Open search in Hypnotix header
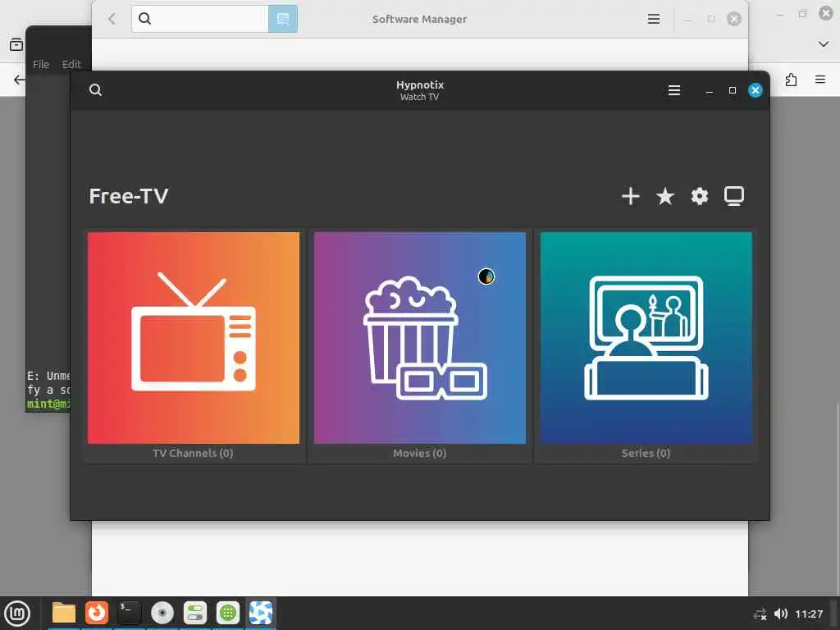840x630 pixels. (x=95, y=90)
